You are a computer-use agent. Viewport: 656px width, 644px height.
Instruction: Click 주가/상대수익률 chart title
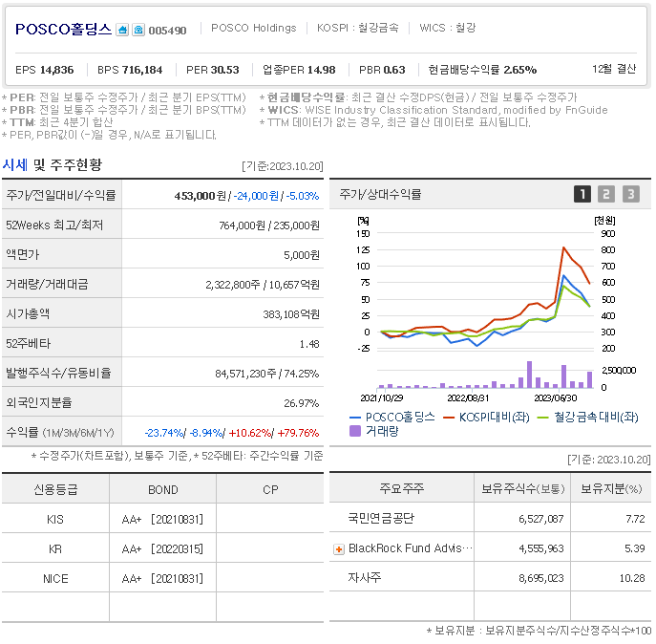(x=380, y=194)
